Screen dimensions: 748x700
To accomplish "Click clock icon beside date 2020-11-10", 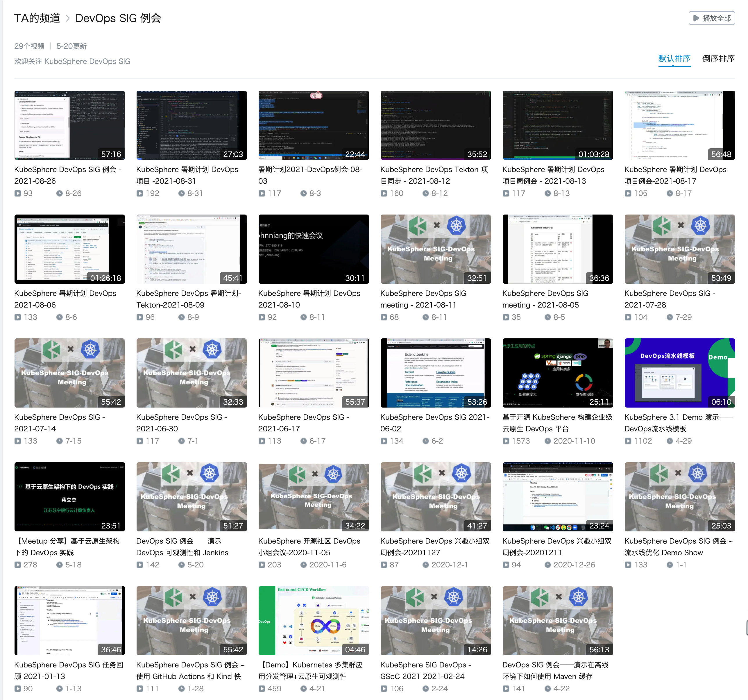I will tap(548, 441).
